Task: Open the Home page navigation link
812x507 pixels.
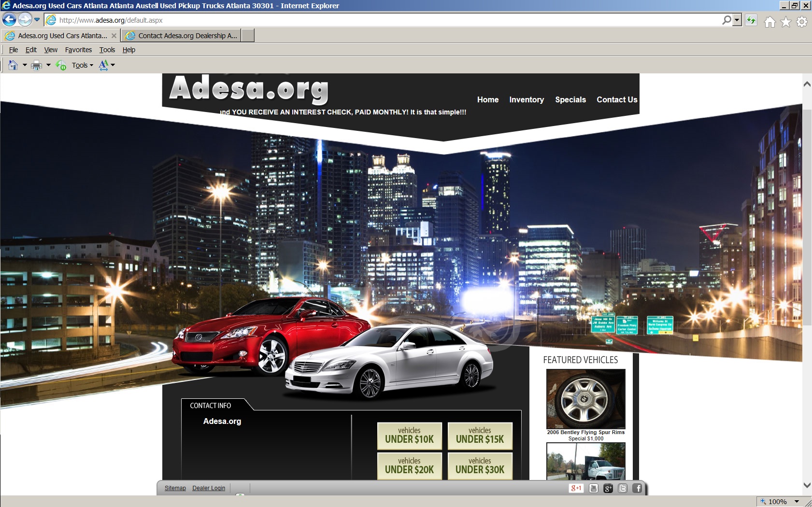Action: tap(488, 99)
